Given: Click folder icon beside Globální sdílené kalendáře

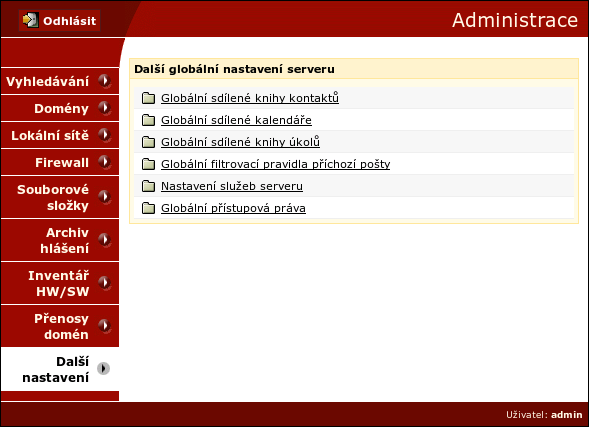Looking at the screenshot, I should 148,120.
